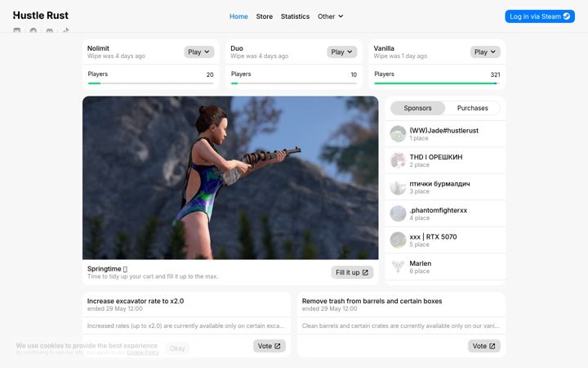Read the Increased rates description text
Screen dimensions: 588x368
[x=186, y=326]
